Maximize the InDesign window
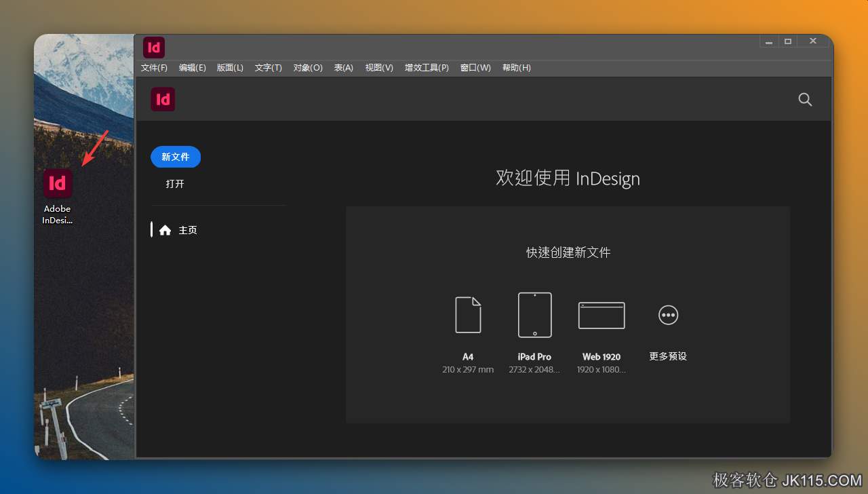This screenshot has width=868, height=494. point(788,42)
